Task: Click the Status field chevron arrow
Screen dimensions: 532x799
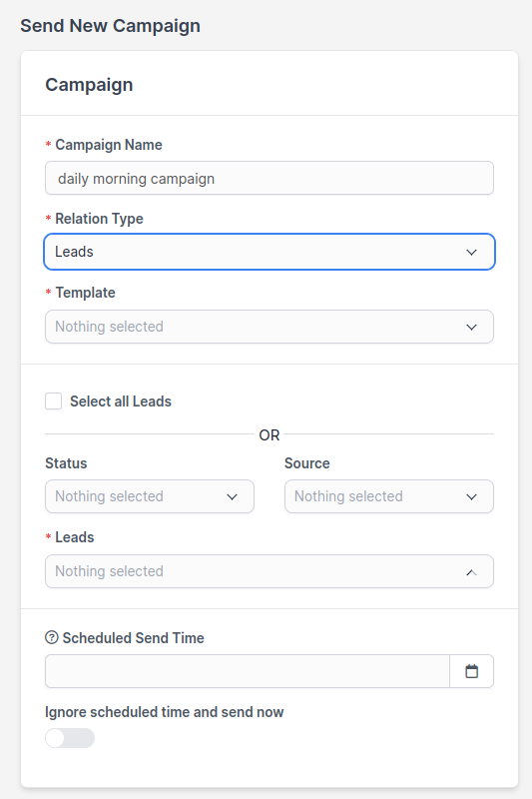Action: pyautogui.click(x=233, y=496)
